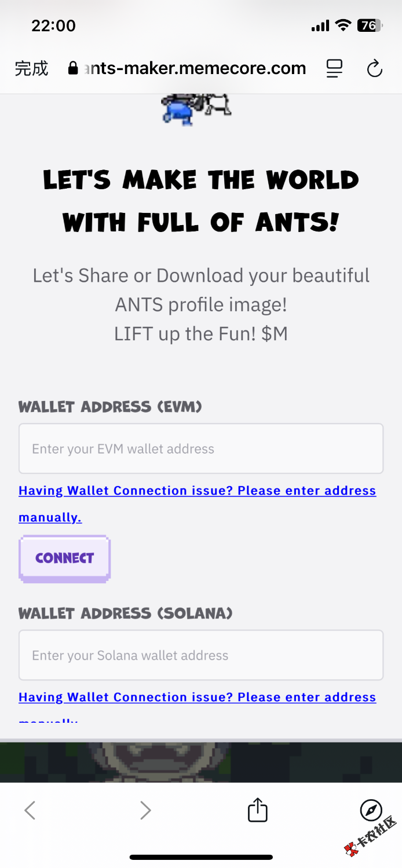Go back with left chevron
This screenshot has width=402, height=868.
click(x=30, y=810)
